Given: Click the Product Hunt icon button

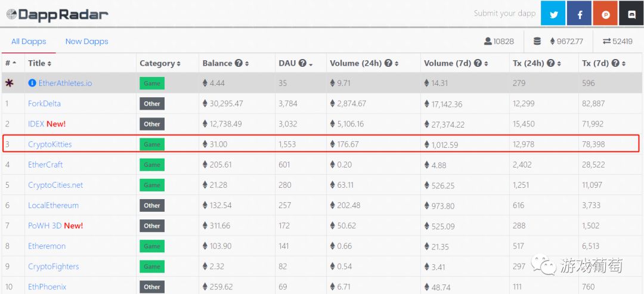Looking at the screenshot, I should click(605, 14).
